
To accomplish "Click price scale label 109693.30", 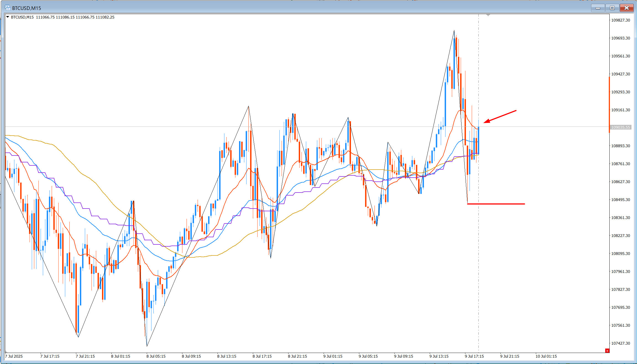I will pyautogui.click(x=621, y=38).
